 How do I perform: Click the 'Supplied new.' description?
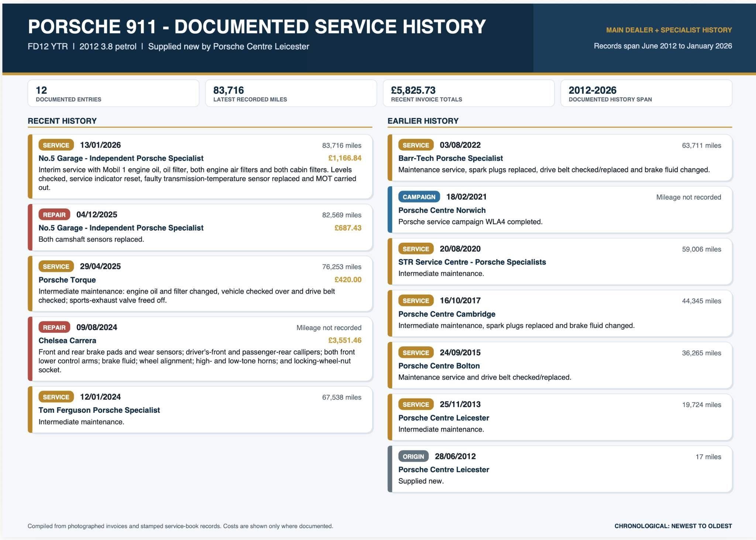click(x=421, y=481)
